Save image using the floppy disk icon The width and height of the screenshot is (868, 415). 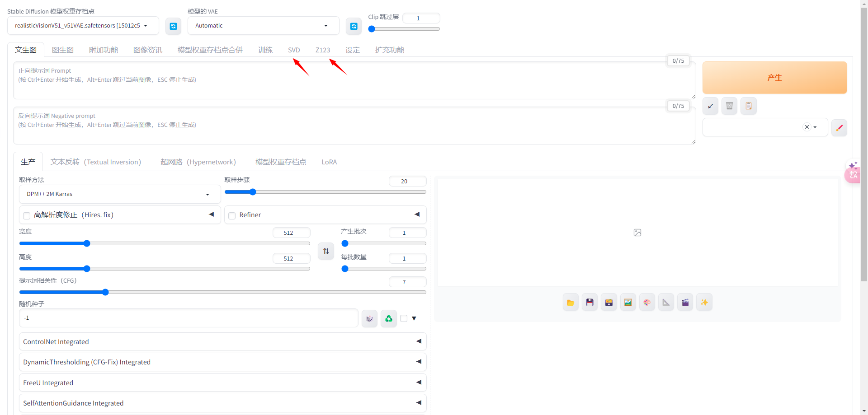coord(590,303)
